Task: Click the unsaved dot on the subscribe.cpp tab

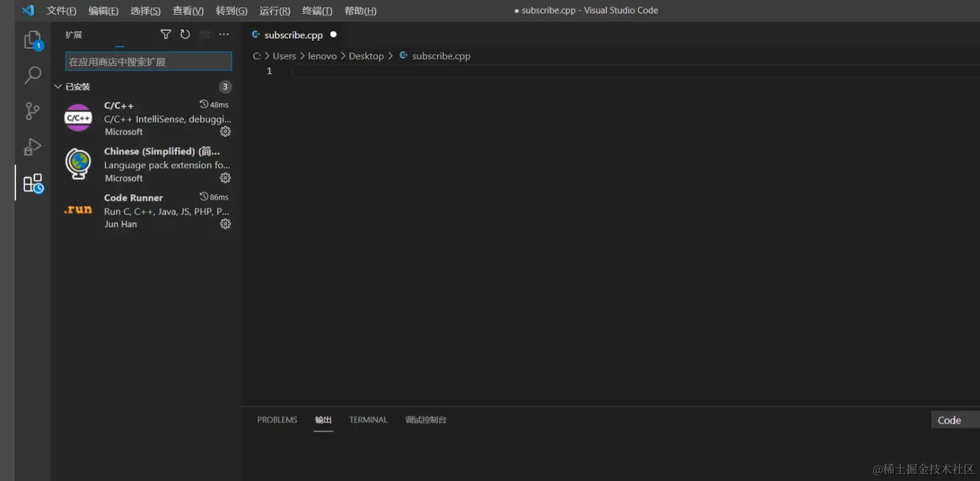Action: (333, 34)
